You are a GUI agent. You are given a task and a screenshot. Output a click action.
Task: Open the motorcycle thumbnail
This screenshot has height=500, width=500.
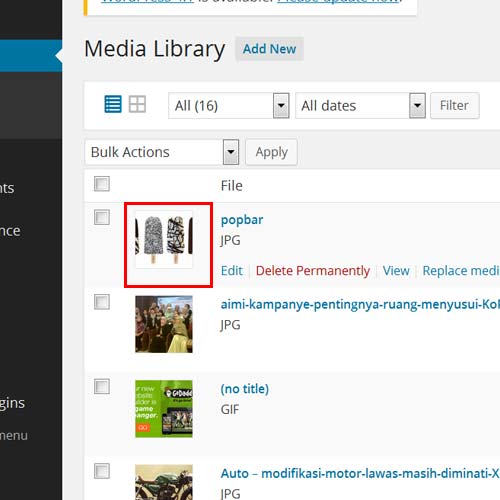[x=164, y=482]
